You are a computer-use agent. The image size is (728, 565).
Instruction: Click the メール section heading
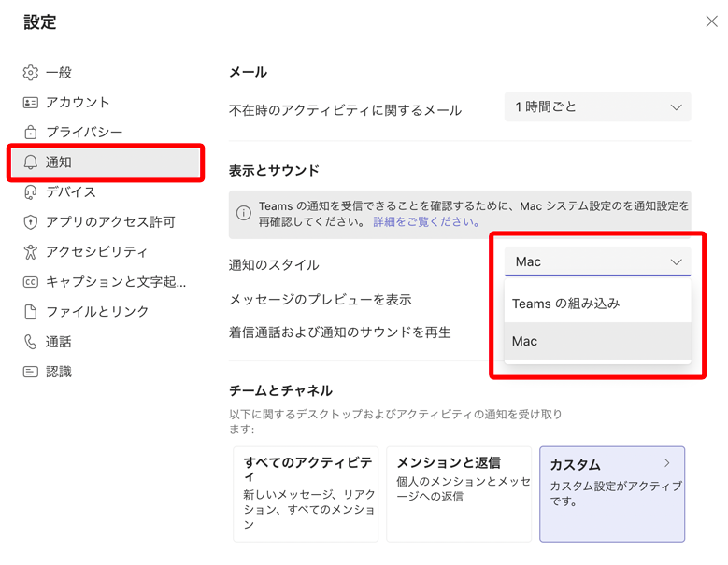tap(248, 72)
